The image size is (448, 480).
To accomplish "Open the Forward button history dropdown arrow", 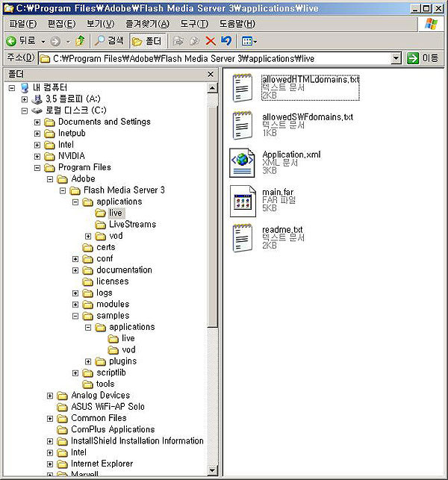I will click(x=68, y=41).
